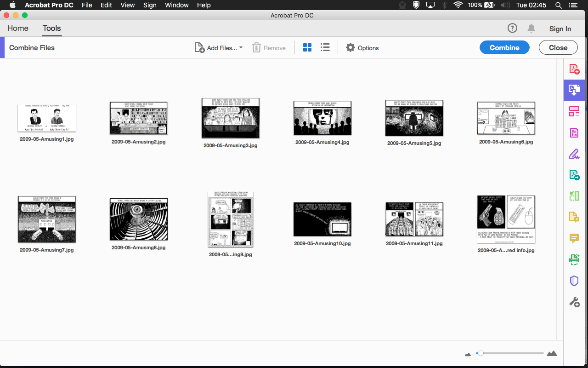Open the Protect shield tool in sidebar
Screen dimensions: 588x368
click(574, 281)
